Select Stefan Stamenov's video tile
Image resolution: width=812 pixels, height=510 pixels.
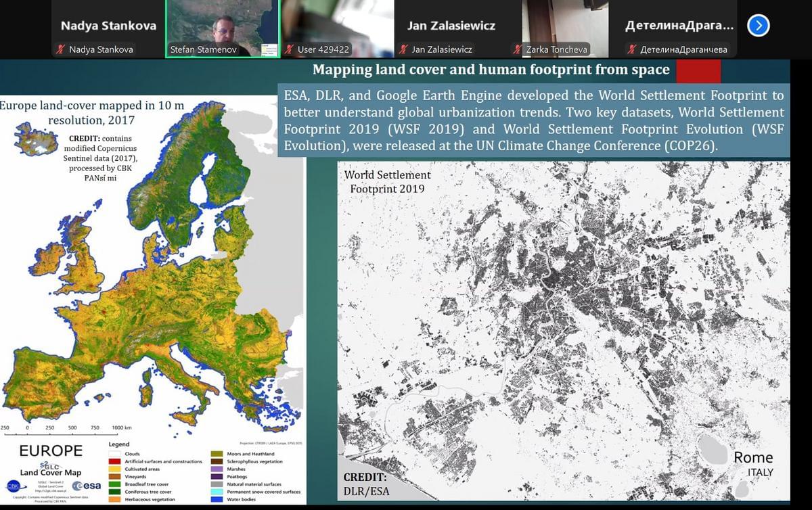[x=222, y=29]
